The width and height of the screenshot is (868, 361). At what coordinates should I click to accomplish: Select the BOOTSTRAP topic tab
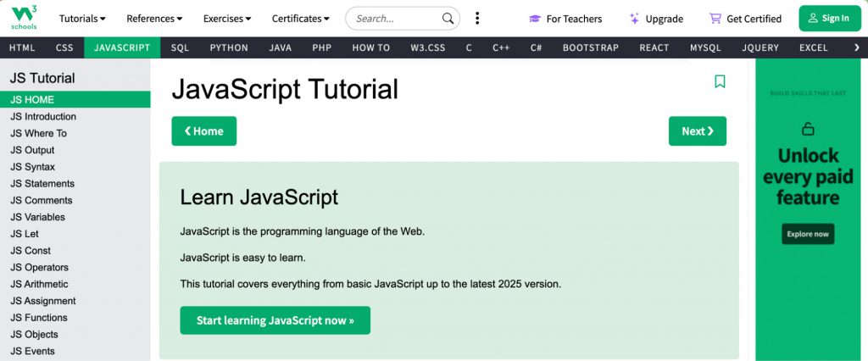(x=591, y=47)
